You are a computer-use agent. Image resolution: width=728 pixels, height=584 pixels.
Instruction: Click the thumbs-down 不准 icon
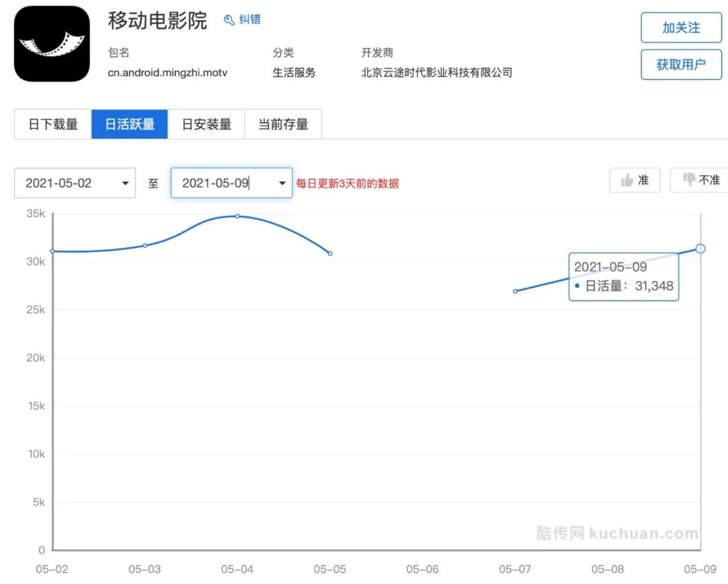[x=689, y=180]
